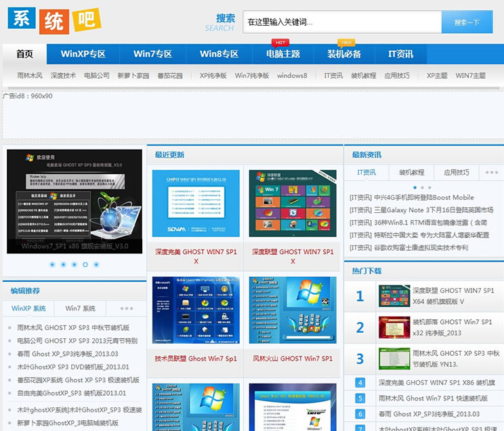Switch to 装机教程 tab in 最新资讯

[x=411, y=173]
